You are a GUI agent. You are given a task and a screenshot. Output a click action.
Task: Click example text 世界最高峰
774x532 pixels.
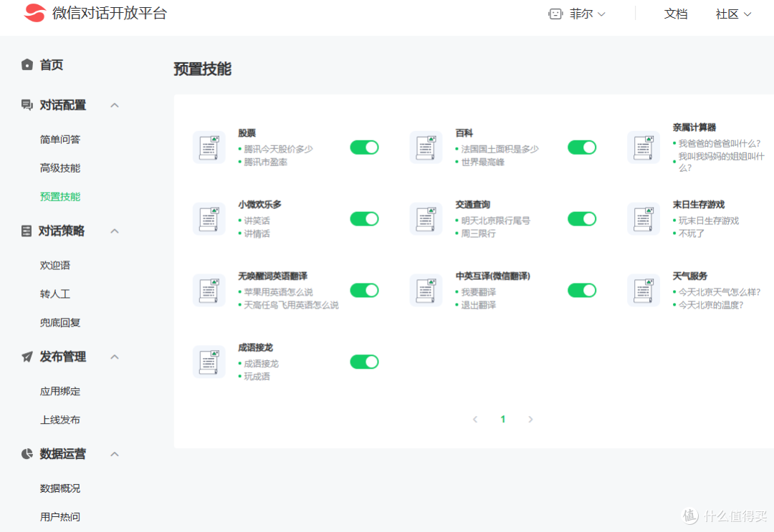click(483, 162)
